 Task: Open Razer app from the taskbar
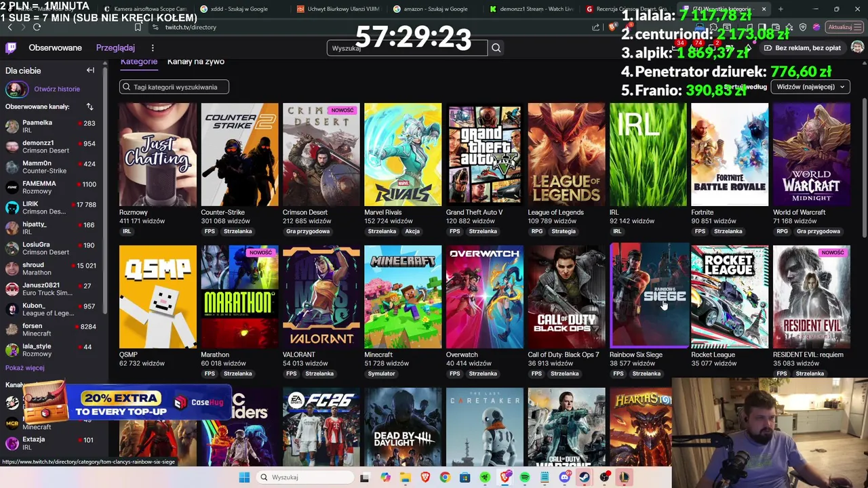pos(485,477)
